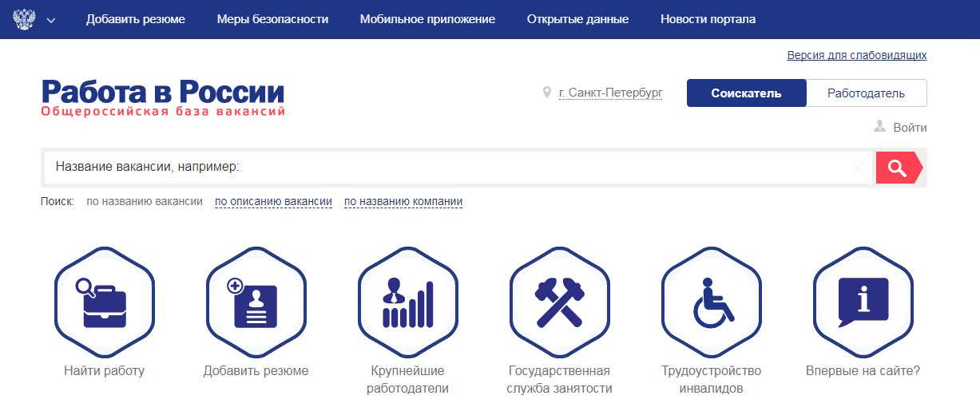
Task: Click the Russian coat of arms emblem
Action: [x=25, y=19]
